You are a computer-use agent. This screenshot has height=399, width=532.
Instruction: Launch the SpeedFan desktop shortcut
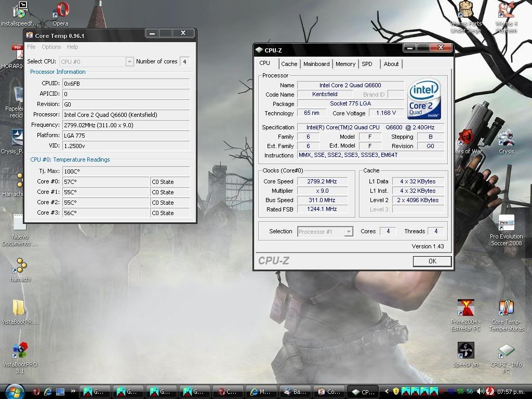point(465,354)
